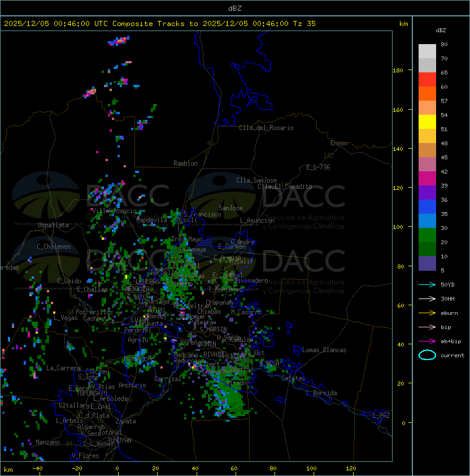Pick the slate purple 5-10 dBZ swatch
This screenshot has height=476, width=470.
coord(427,263)
